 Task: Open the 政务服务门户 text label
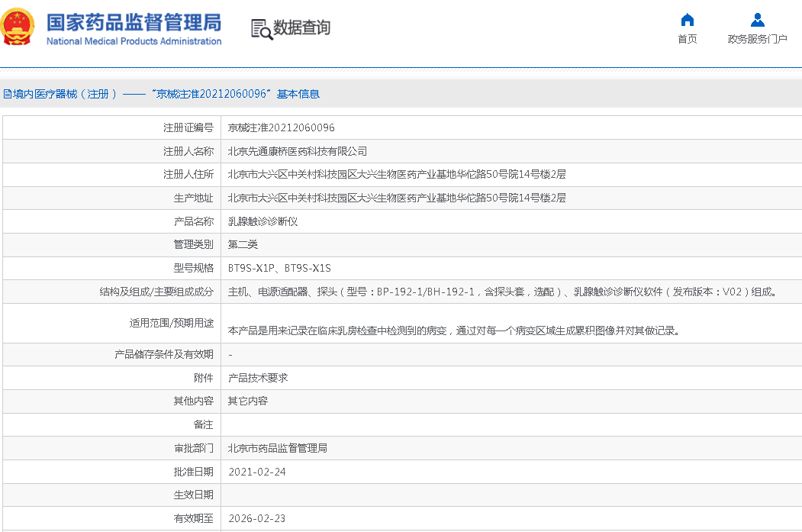click(x=757, y=39)
